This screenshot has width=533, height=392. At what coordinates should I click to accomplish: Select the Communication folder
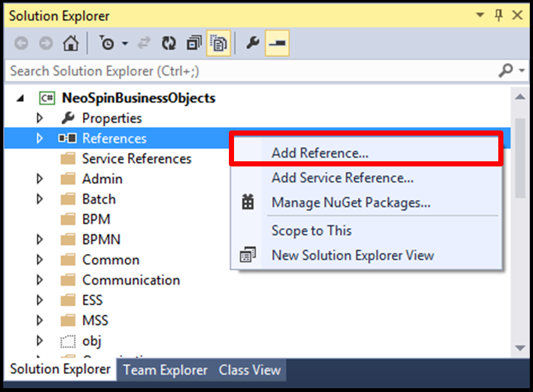coord(131,280)
